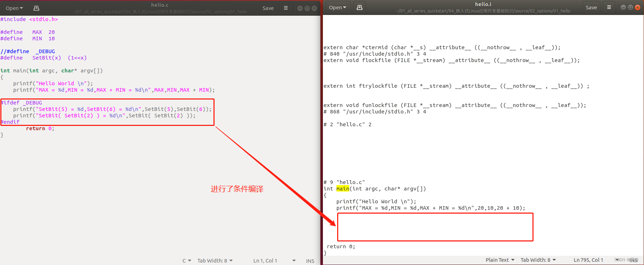Screen dimensions: 644x265
Task: Click printf MAX = %d line in hello.c
Action: point(114,90)
